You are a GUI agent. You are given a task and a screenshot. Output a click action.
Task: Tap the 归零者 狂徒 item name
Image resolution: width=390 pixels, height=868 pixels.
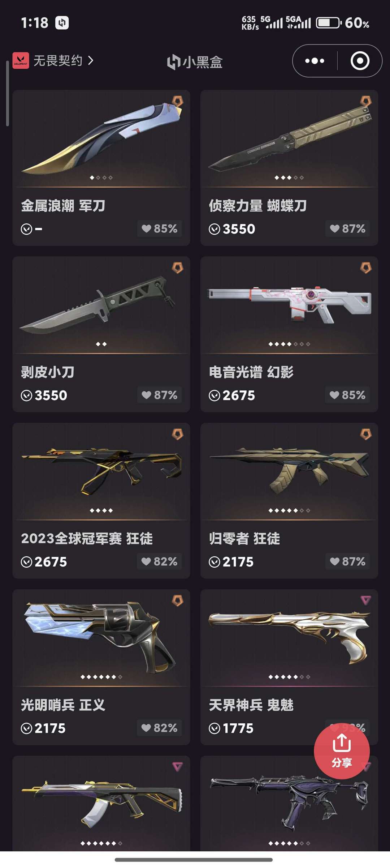coord(244,539)
